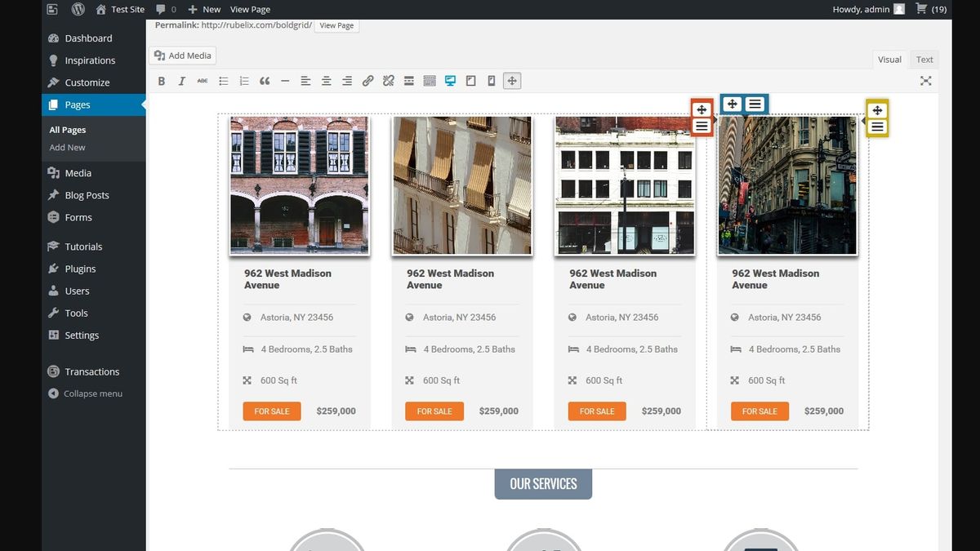The width and height of the screenshot is (980, 551).
Task: Open the New menu in the admin bar
Action: tap(203, 9)
